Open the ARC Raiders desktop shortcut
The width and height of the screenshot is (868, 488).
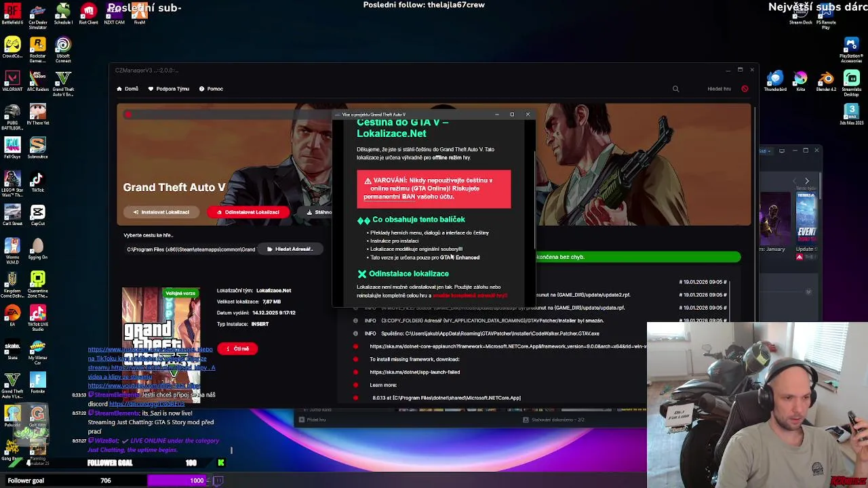38,81
